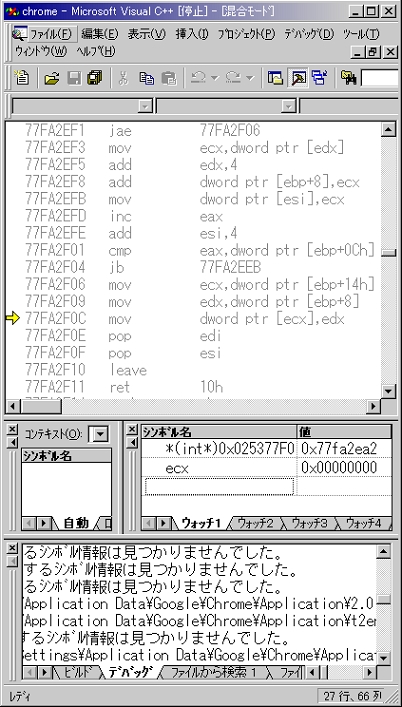
Task: Click the 値 column header
Action: (344, 432)
